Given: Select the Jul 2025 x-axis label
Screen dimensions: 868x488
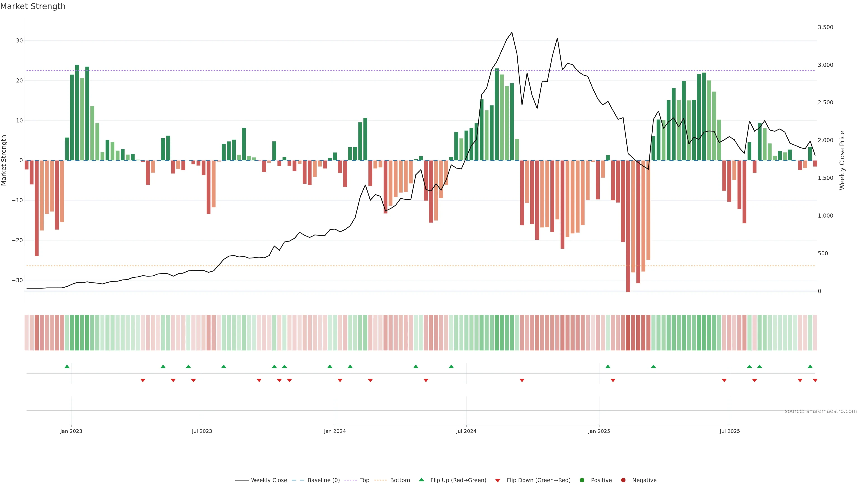Looking at the screenshot, I should (729, 431).
